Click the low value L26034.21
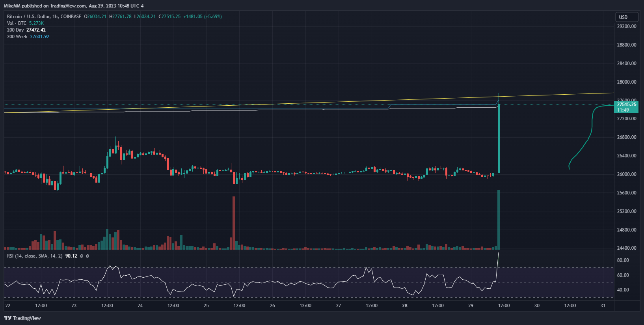 pos(145,17)
